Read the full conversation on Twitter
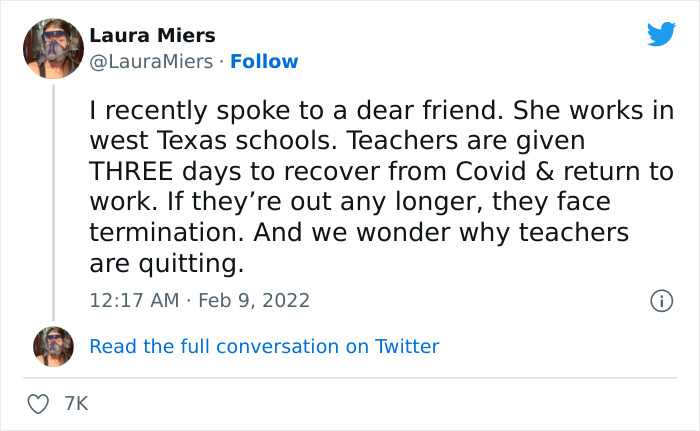The width and height of the screenshot is (700, 431). coord(264,347)
